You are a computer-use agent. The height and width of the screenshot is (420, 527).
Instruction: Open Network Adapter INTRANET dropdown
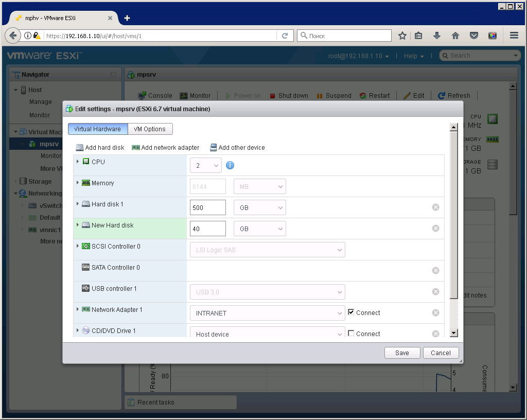268,313
